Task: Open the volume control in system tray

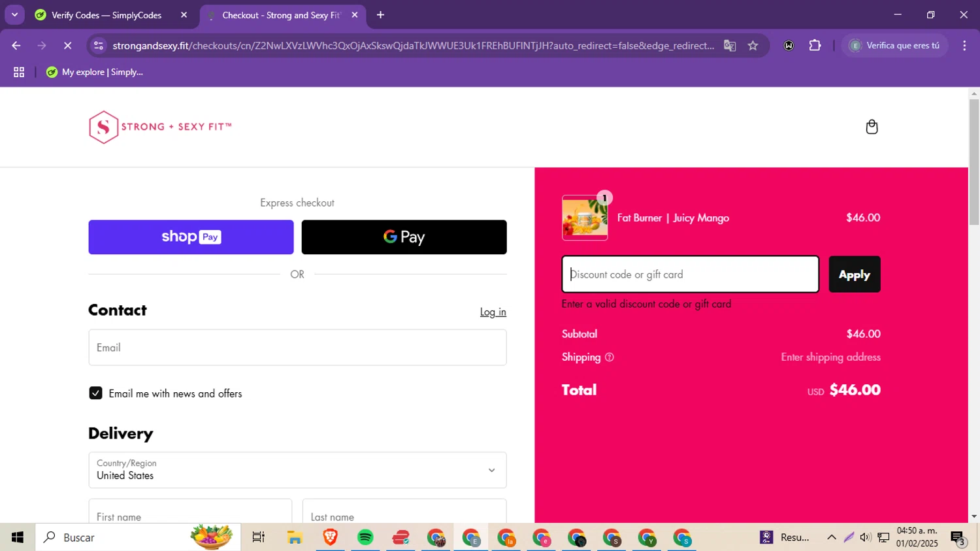Action: coord(866,537)
